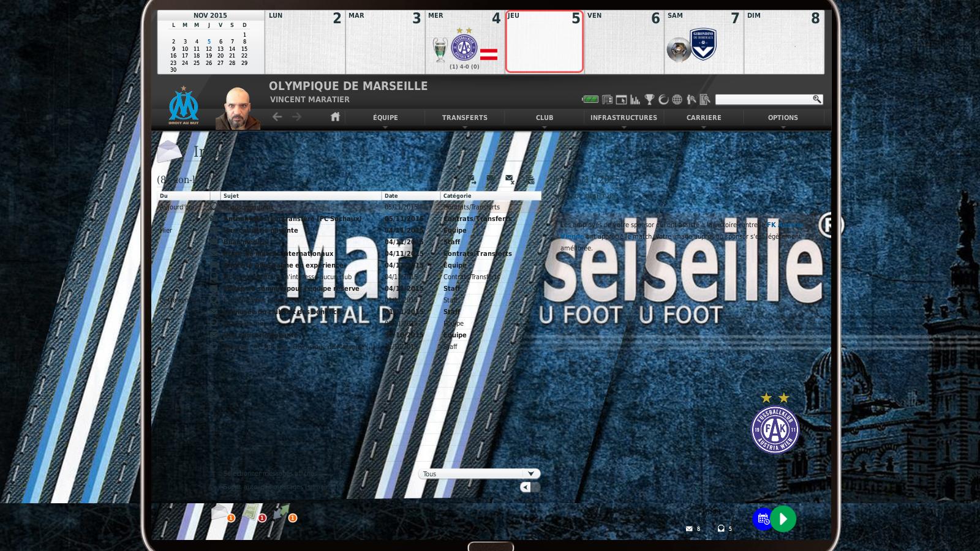Select Sunday 8 in the week calendar

pyautogui.click(x=784, y=42)
